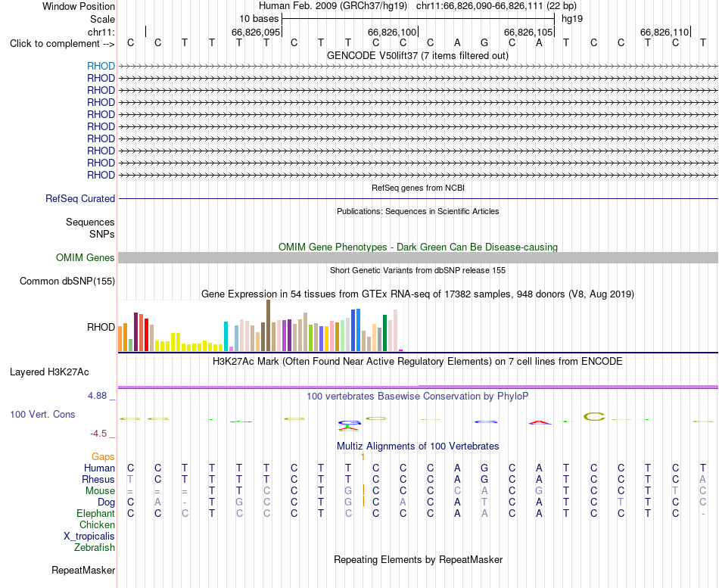Click the "Sequences SNPs" track label
Viewport: 719px width, 588px height.
tap(90, 228)
